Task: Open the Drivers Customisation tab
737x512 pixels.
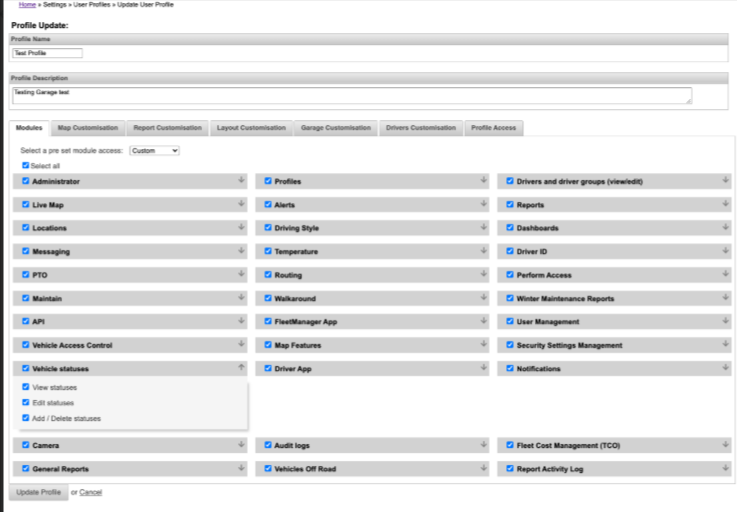Action: [421, 128]
